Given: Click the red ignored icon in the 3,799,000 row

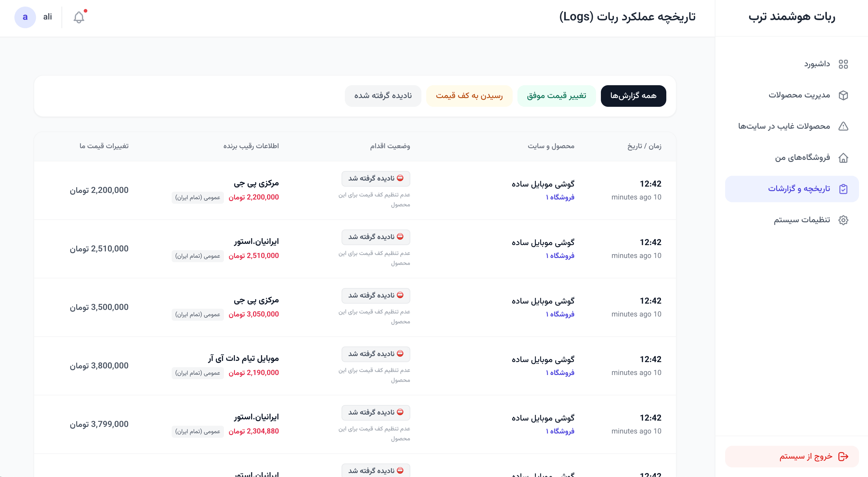Looking at the screenshot, I should (400, 412).
